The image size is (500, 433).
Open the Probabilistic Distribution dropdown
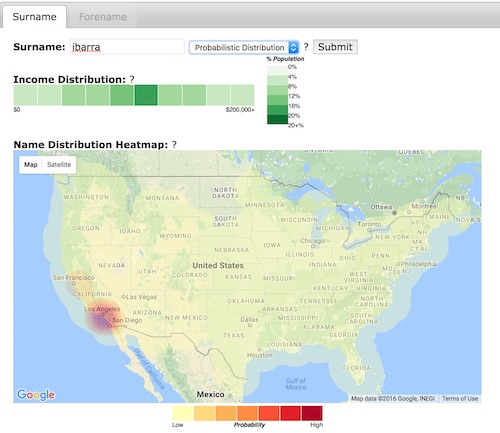[x=244, y=47]
